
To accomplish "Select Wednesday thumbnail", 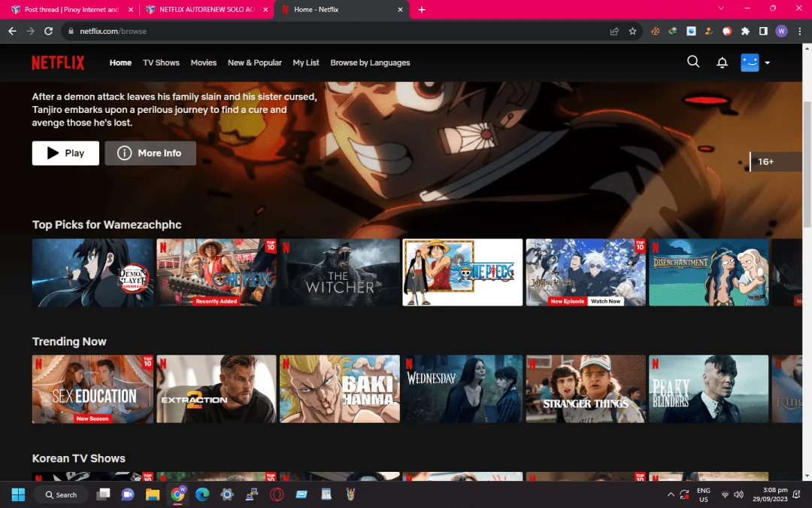I will 462,389.
